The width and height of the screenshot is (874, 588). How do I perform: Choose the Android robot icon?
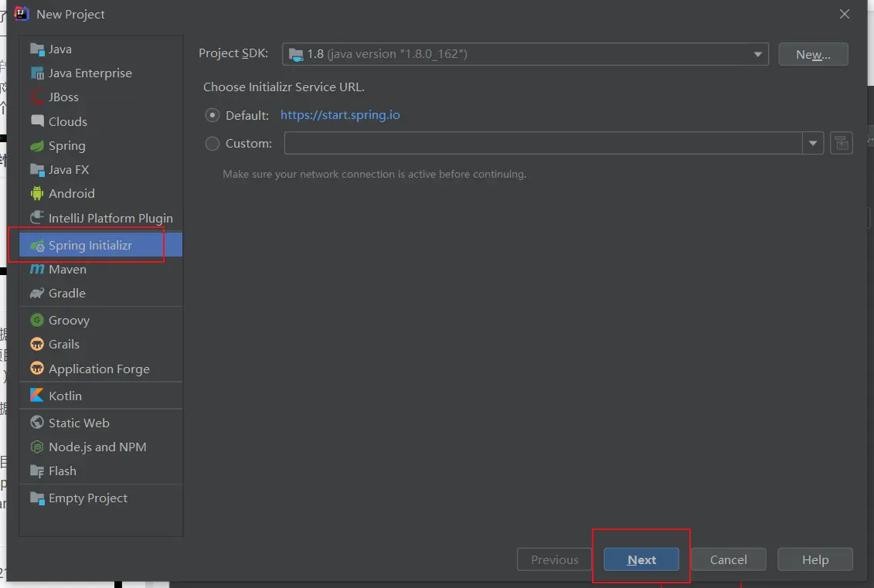(x=37, y=194)
